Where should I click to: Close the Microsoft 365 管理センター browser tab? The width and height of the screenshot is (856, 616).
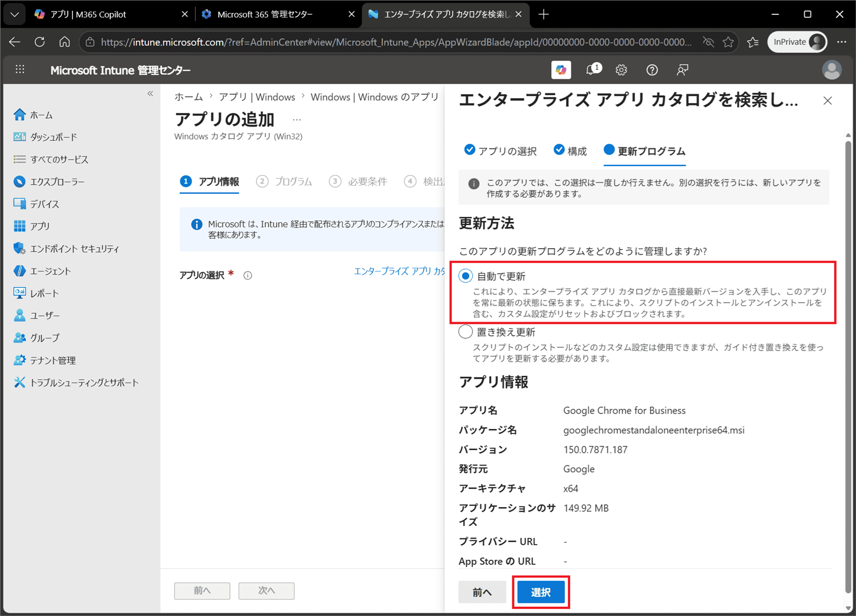[352, 14]
